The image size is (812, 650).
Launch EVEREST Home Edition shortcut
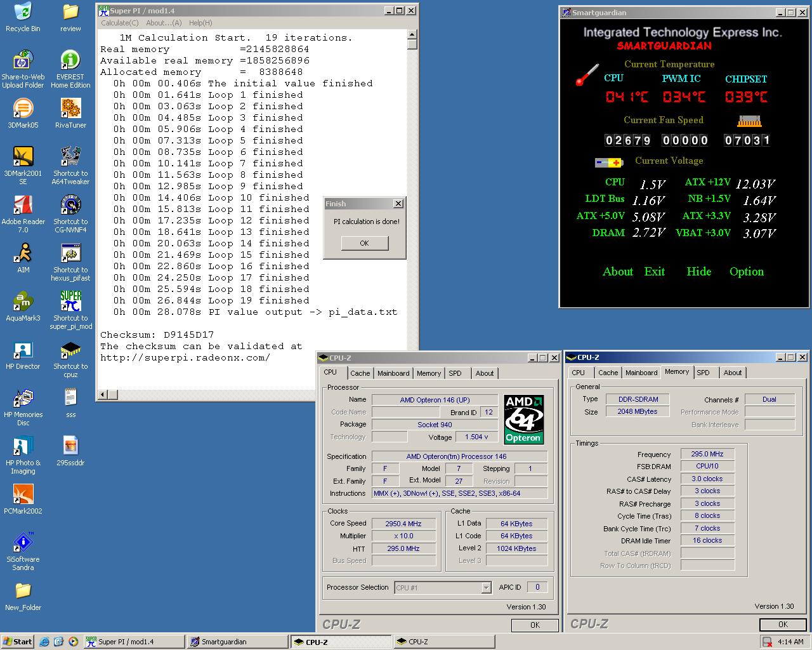point(70,69)
